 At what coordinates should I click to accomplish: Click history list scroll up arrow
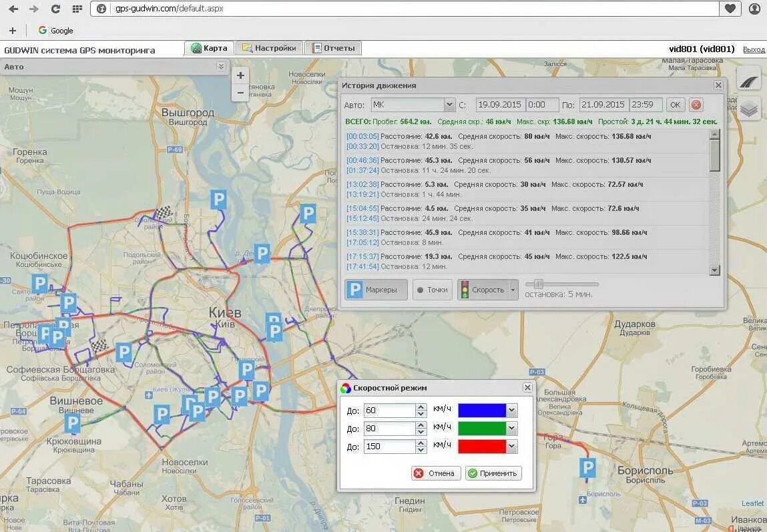pos(715,134)
